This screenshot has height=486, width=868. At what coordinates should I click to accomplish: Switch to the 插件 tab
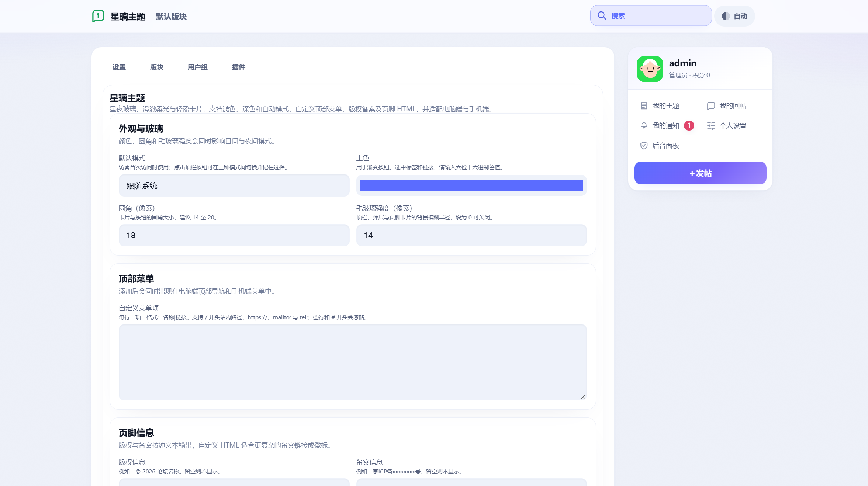[239, 67]
